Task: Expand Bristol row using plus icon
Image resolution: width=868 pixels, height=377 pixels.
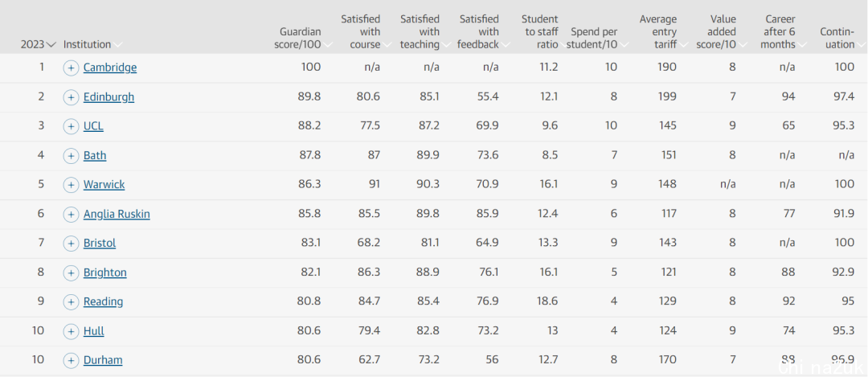Action: (x=71, y=244)
